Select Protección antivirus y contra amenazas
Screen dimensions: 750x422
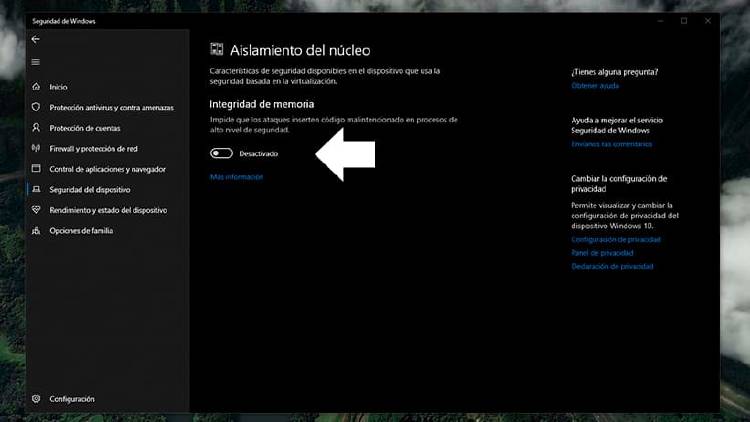tap(111, 108)
